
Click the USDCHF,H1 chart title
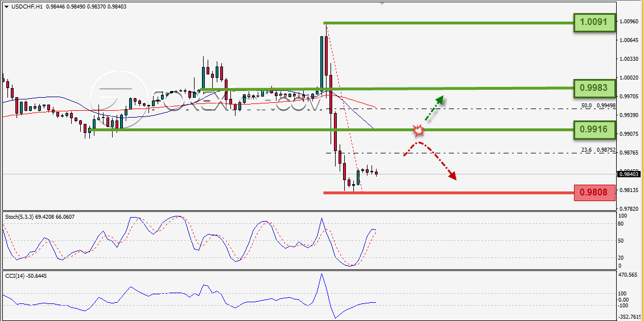point(27,7)
